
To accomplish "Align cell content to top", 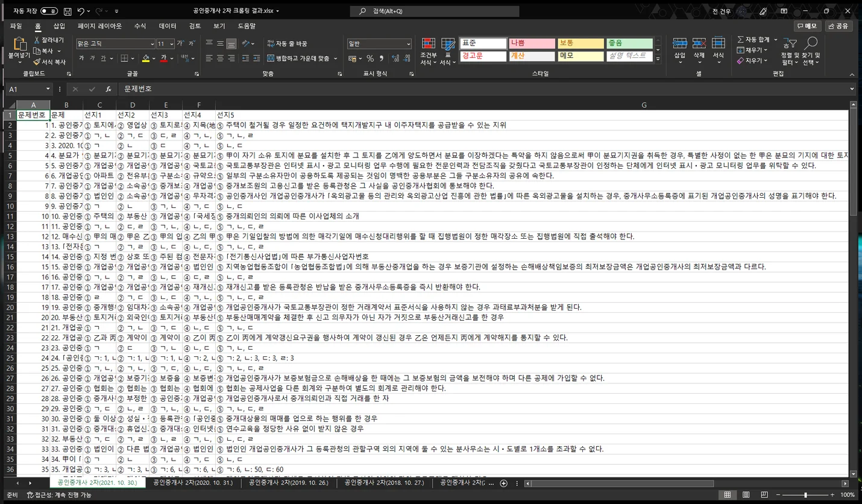I will [x=209, y=43].
